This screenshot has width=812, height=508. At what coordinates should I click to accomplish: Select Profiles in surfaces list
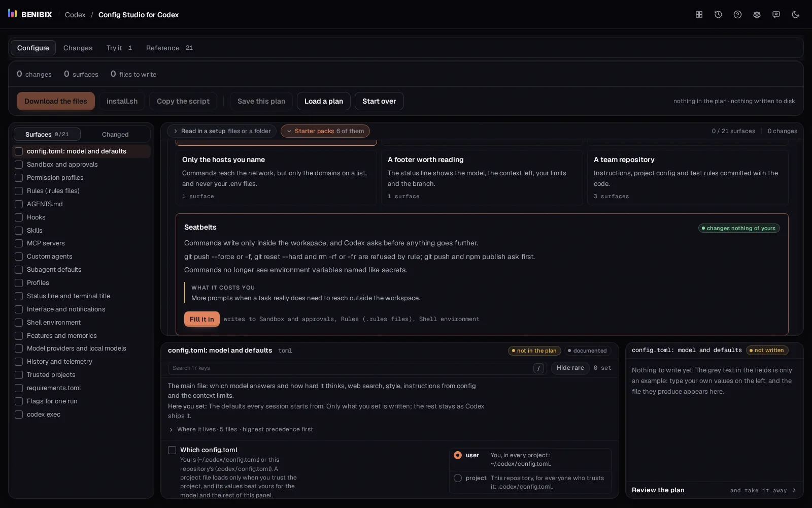[81, 283]
